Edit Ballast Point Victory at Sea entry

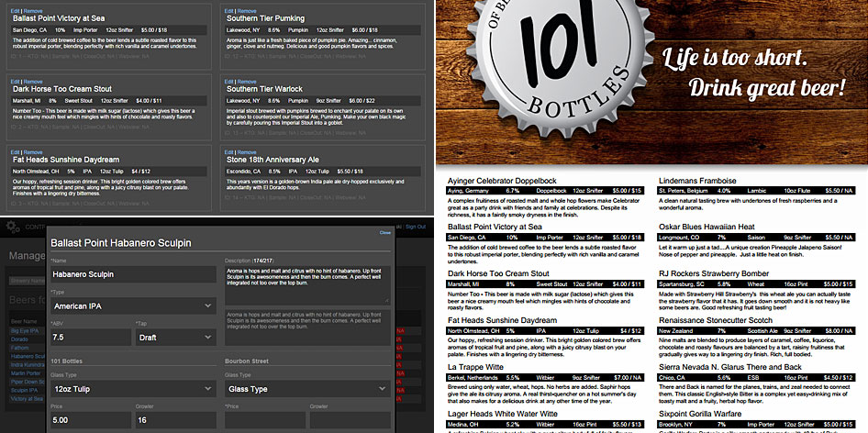(15, 10)
